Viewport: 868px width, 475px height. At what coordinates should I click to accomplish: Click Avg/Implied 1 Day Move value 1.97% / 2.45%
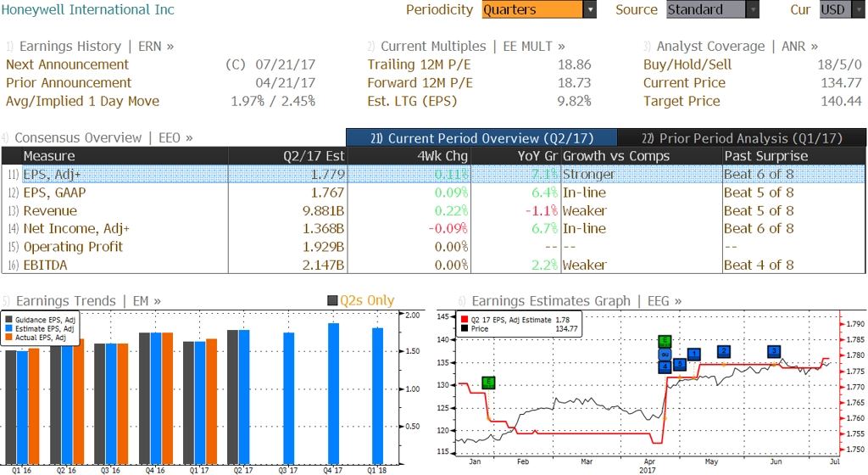[273, 101]
